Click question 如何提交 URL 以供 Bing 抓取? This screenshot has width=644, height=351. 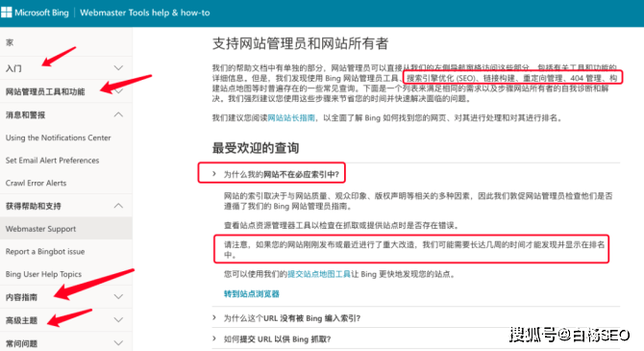coord(277,339)
